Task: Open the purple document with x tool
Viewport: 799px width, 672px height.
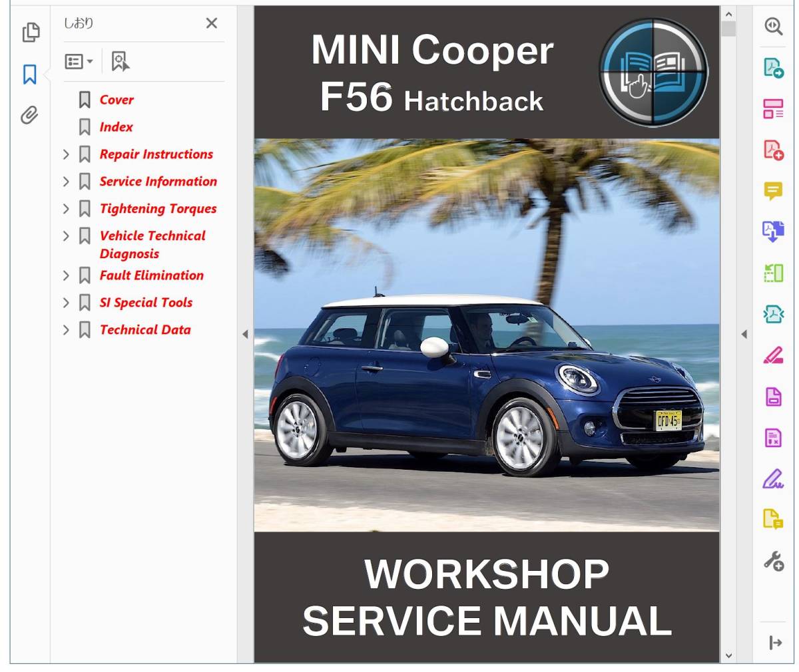Action: (x=773, y=438)
